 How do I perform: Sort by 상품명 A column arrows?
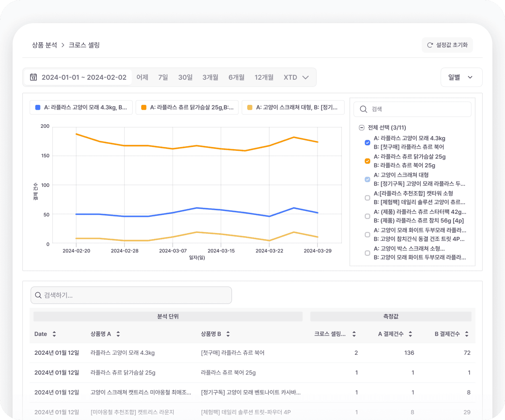pyautogui.click(x=118, y=334)
